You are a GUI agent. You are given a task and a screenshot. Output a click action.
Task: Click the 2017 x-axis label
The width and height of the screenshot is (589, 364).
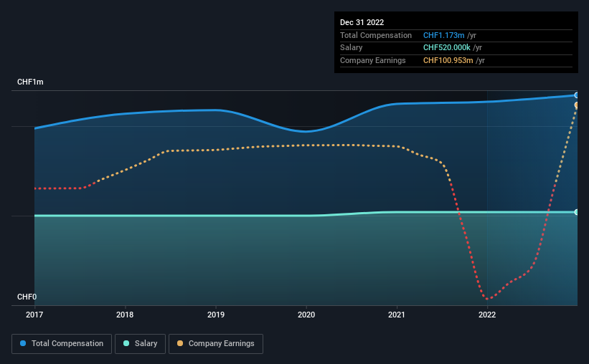(34, 315)
